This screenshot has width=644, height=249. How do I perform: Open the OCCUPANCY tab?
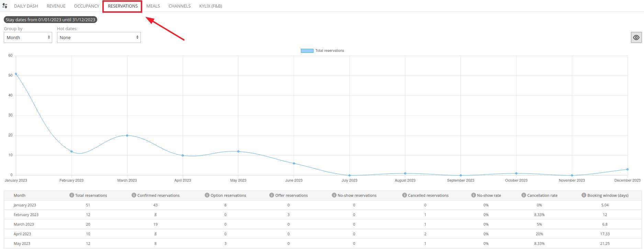click(87, 6)
